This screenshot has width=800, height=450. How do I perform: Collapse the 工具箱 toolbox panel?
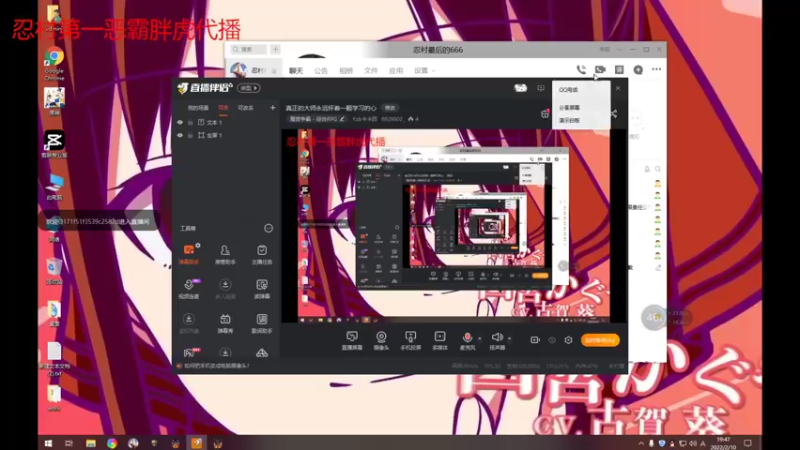tap(268, 228)
